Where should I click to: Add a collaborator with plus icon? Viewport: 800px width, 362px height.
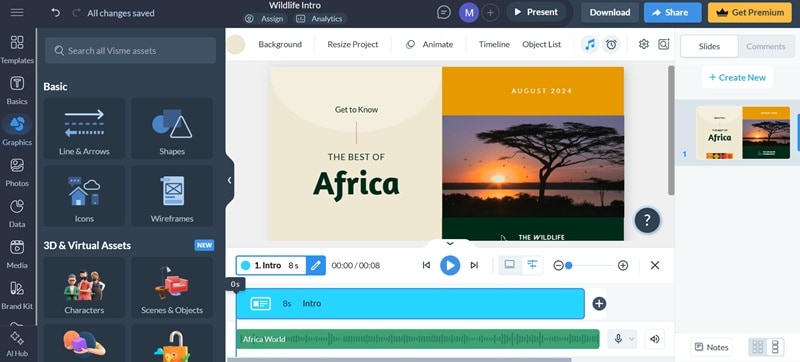[490, 12]
